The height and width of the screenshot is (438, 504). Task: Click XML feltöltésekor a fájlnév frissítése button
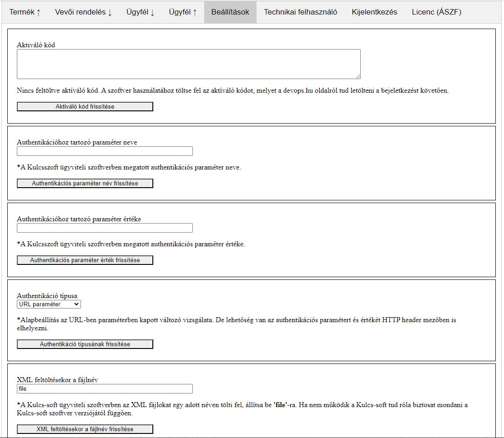(85, 429)
